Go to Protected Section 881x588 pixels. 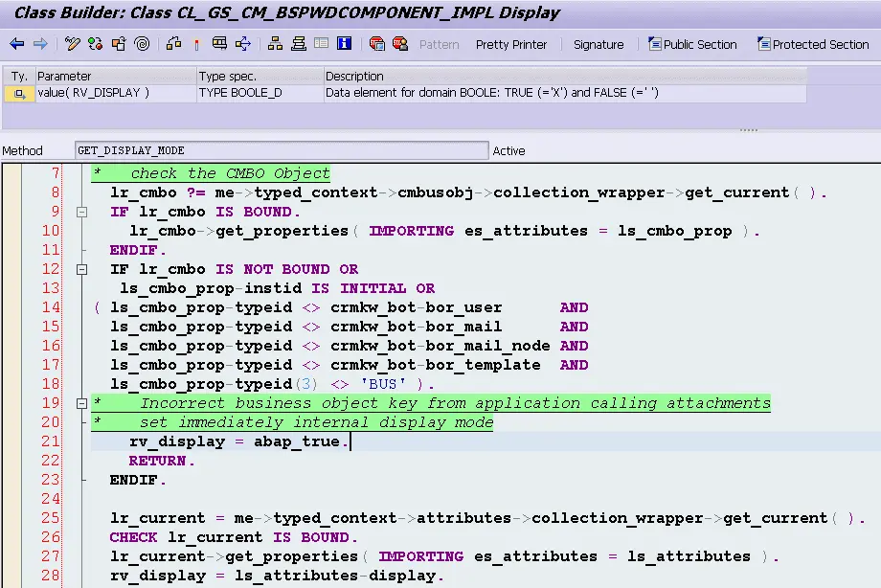813,44
